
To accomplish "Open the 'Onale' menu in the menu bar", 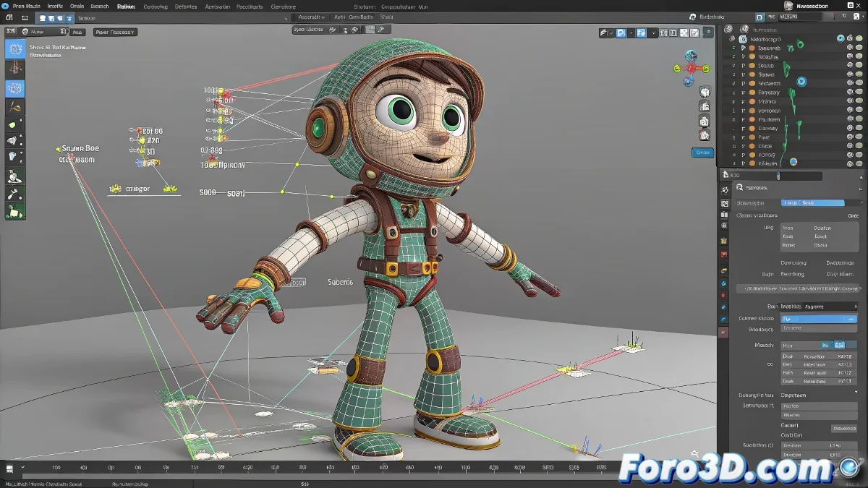I will click(77, 6).
